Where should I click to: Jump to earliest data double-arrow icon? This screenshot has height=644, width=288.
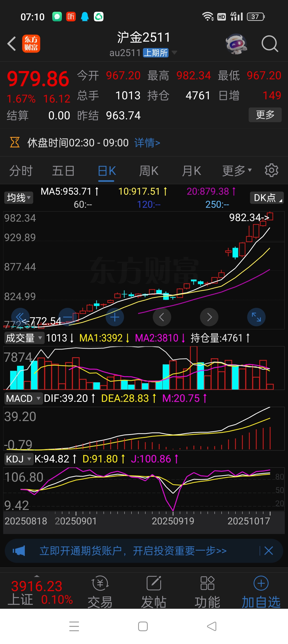[x=20, y=317]
